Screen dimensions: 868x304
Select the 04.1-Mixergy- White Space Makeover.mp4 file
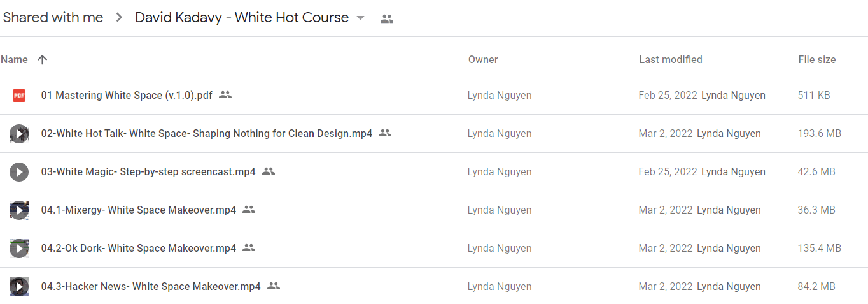[x=434, y=210]
